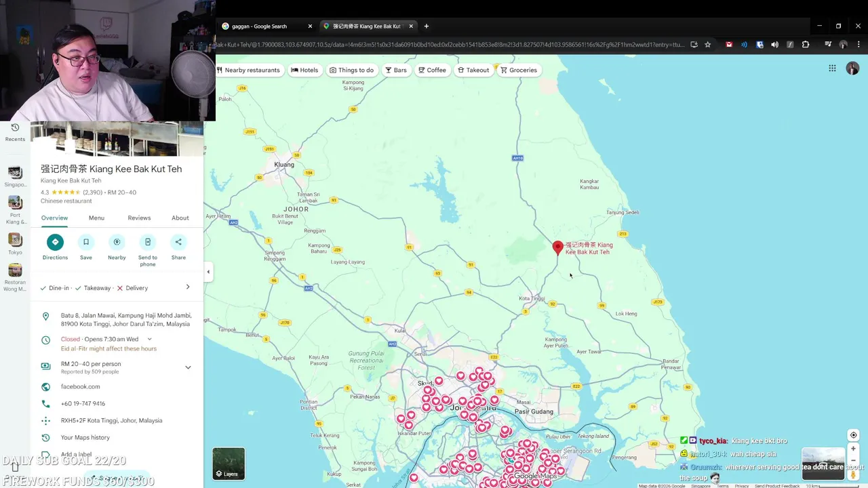Click the restaurant photo header
This screenshot has width=868, height=488.
click(x=117, y=139)
